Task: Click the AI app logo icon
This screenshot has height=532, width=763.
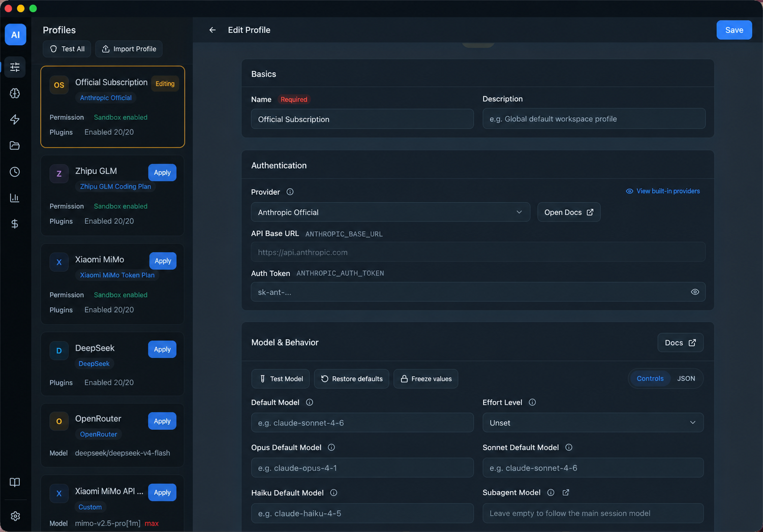Action: 15,35
